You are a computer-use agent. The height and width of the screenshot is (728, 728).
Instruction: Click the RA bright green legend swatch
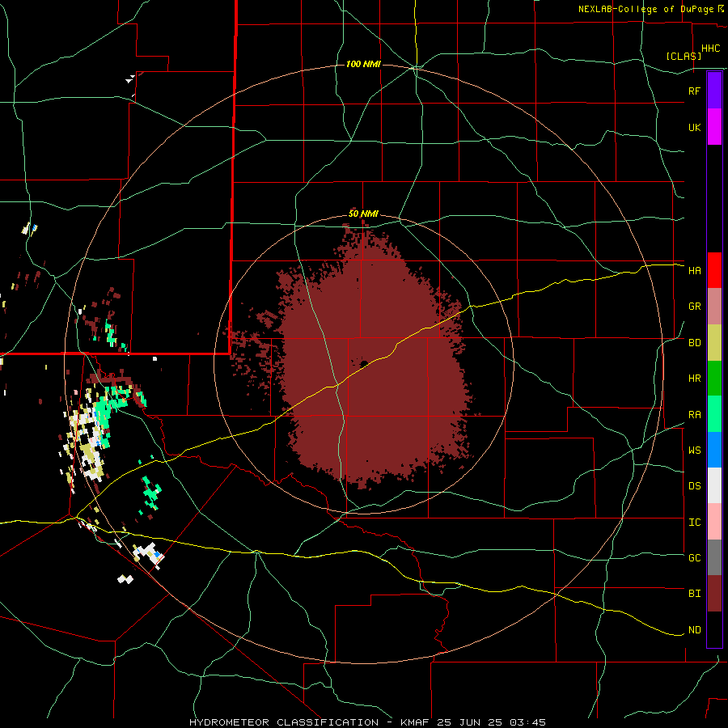tap(714, 414)
